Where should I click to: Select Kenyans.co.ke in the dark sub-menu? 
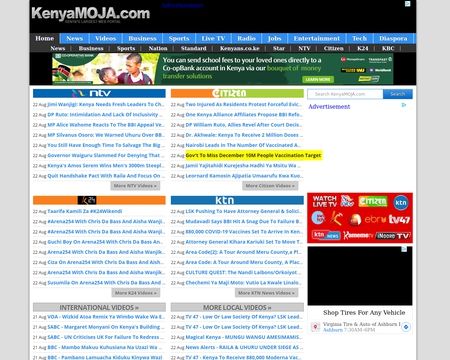240,48
